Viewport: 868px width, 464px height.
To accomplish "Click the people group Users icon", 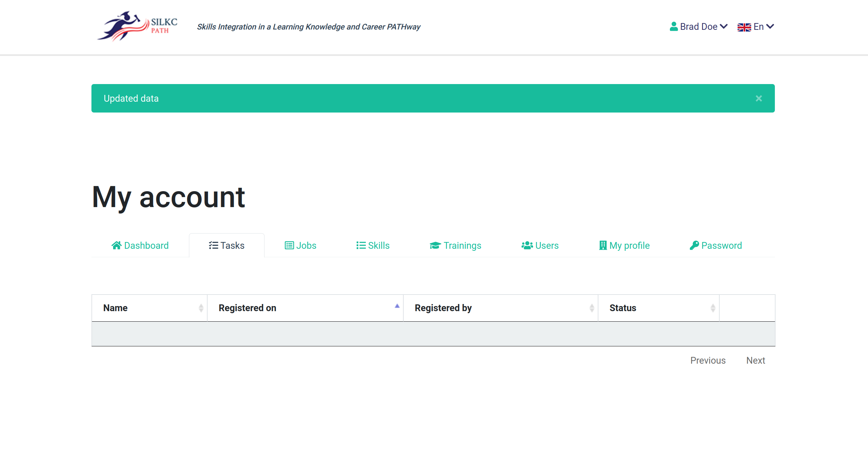I will [527, 245].
